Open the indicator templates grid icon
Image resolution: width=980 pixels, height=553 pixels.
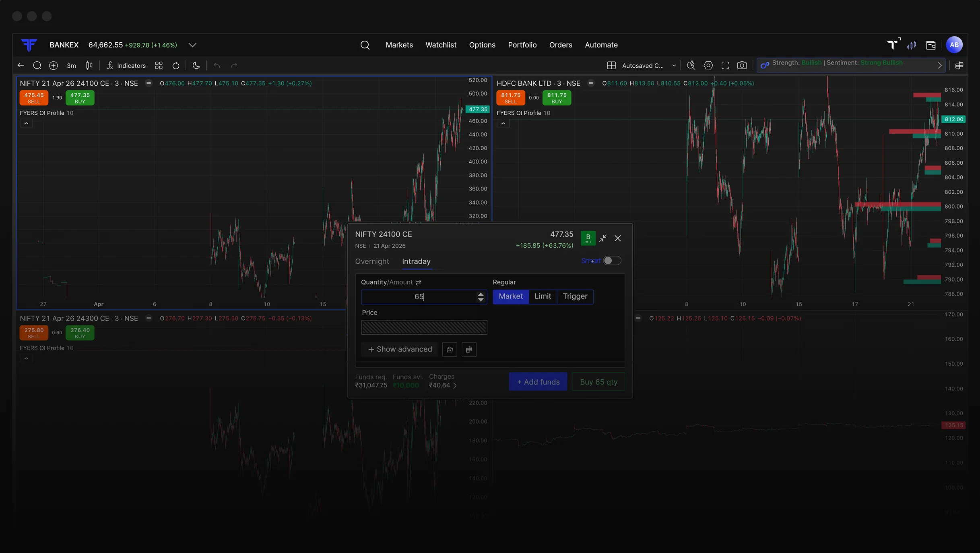point(159,65)
